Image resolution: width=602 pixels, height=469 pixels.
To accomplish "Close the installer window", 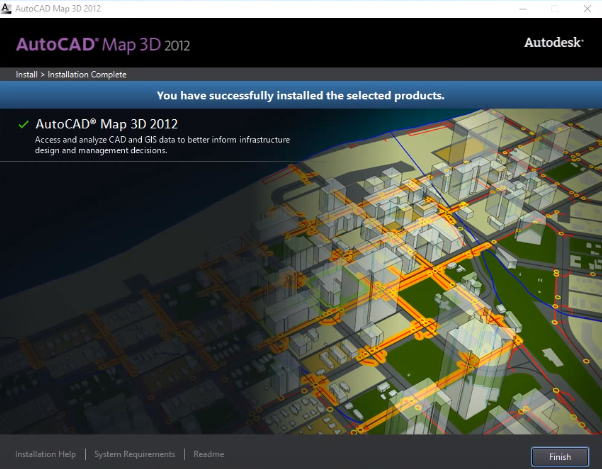I will 587,8.
